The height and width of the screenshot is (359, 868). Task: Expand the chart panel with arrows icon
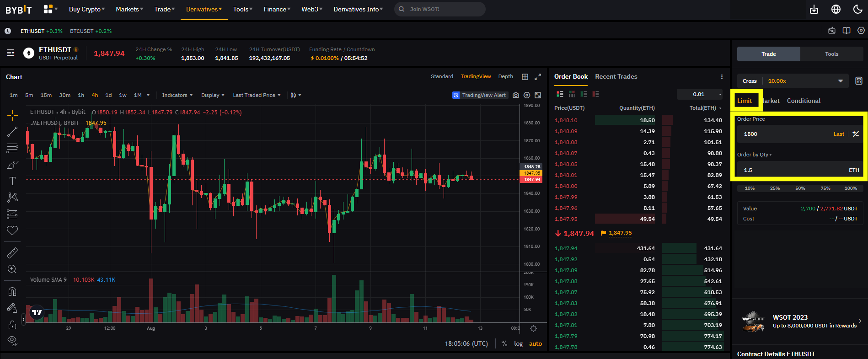pyautogui.click(x=538, y=77)
